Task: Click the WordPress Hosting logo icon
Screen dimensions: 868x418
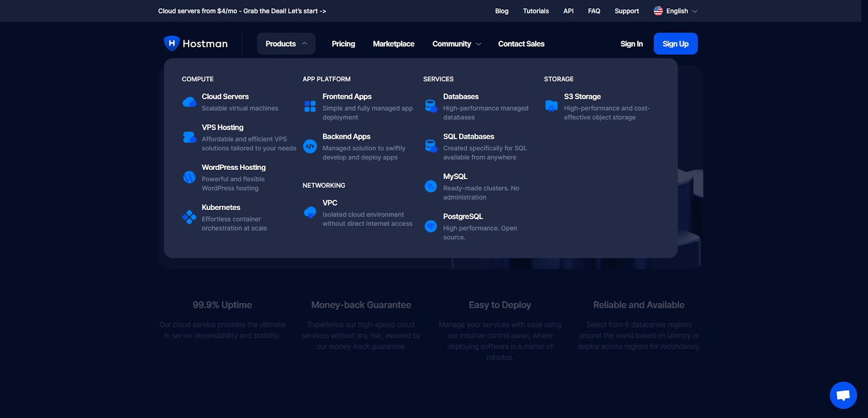Action: coord(189,178)
